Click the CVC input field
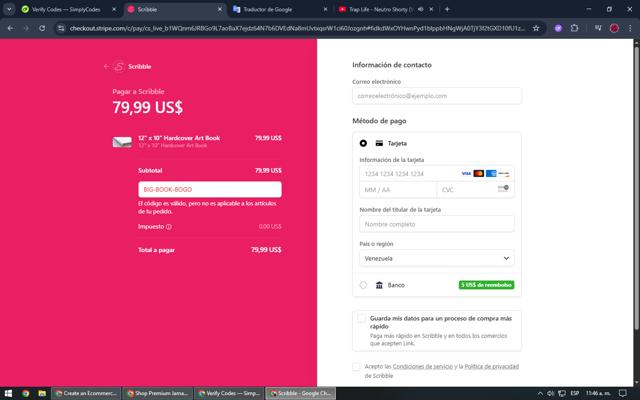This screenshot has height=400, width=640. click(x=476, y=190)
